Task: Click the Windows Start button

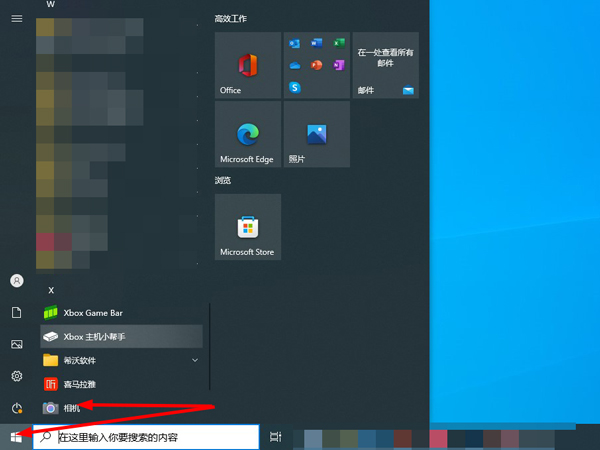Action: tap(16, 437)
